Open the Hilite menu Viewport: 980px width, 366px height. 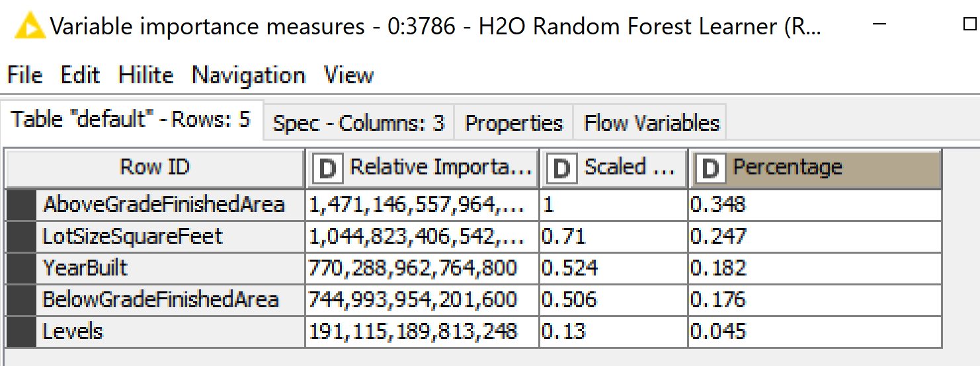(145, 75)
